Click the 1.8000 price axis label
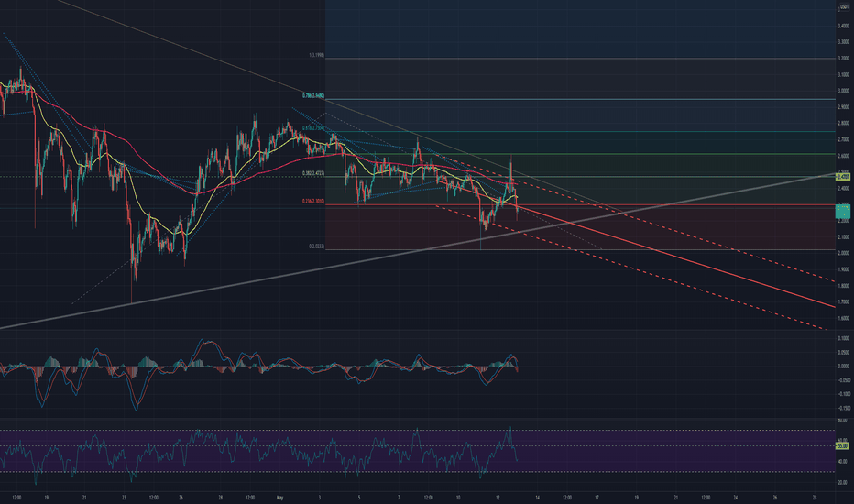The width and height of the screenshot is (854, 504). point(843,286)
